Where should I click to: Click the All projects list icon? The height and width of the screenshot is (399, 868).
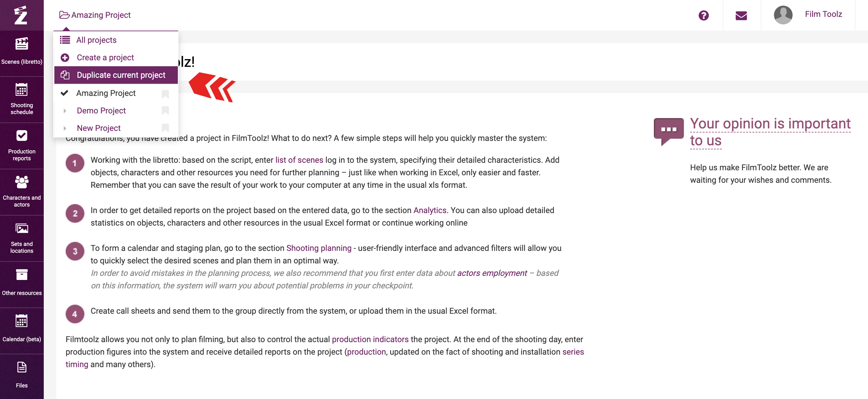point(65,40)
